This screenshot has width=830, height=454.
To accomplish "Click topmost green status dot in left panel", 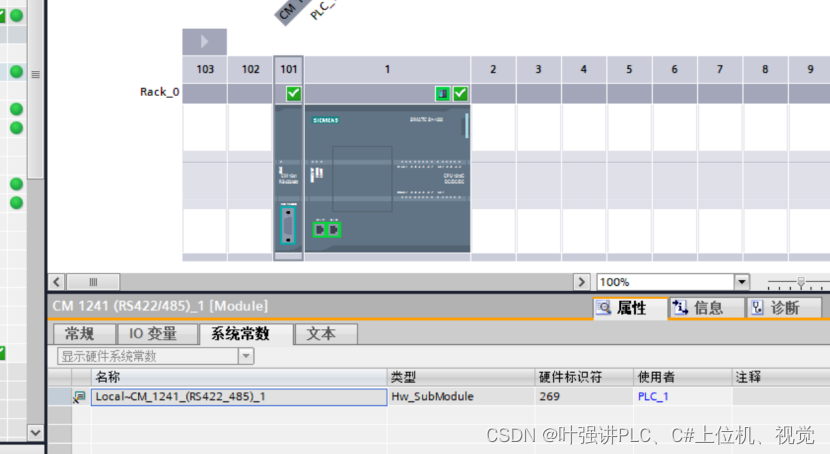I will pos(16,15).
